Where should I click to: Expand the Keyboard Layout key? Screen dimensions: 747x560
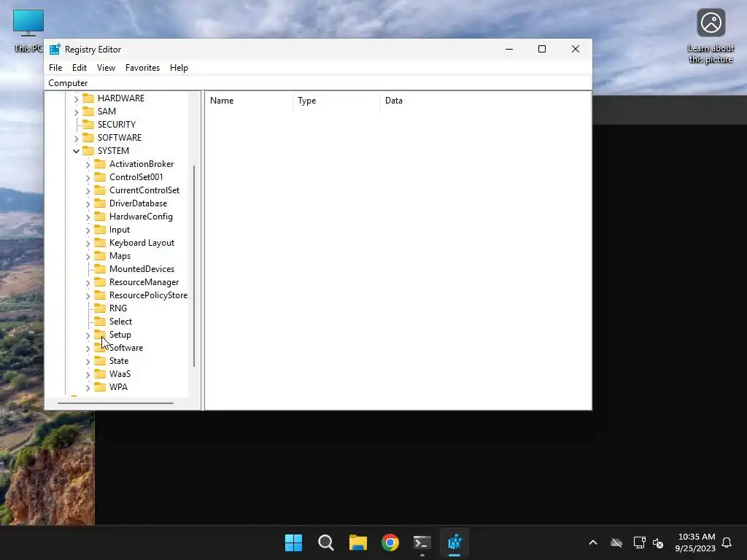(x=88, y=244)
